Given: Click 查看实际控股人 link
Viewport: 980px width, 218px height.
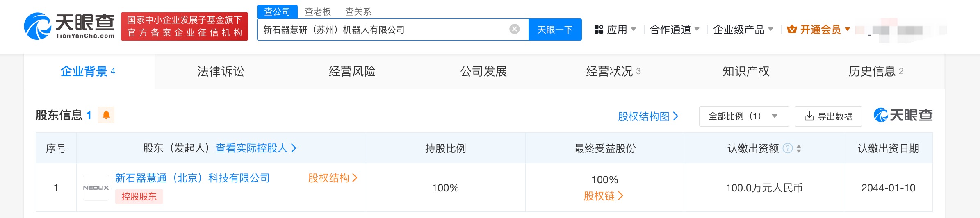Looking at the screenshot, I should point(256,148).
